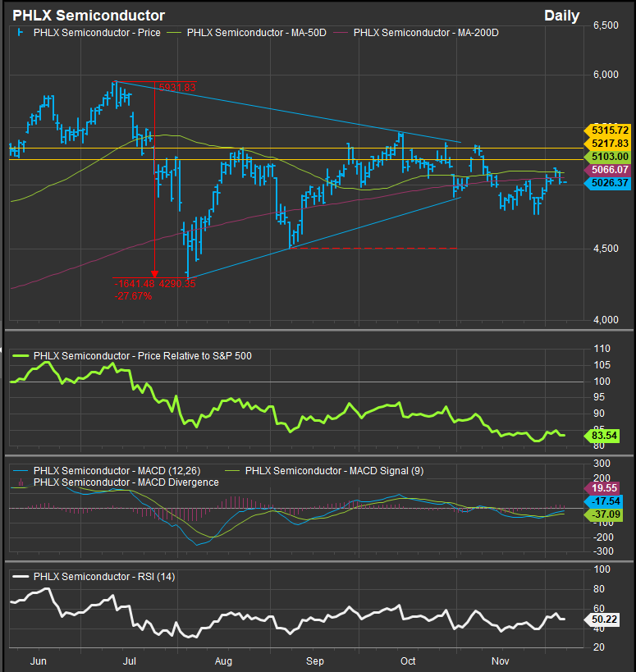The width and height of the screenshot is (636, 672).
Task: Click the red -1641.48 drop annotation
Action: point(134,284)
